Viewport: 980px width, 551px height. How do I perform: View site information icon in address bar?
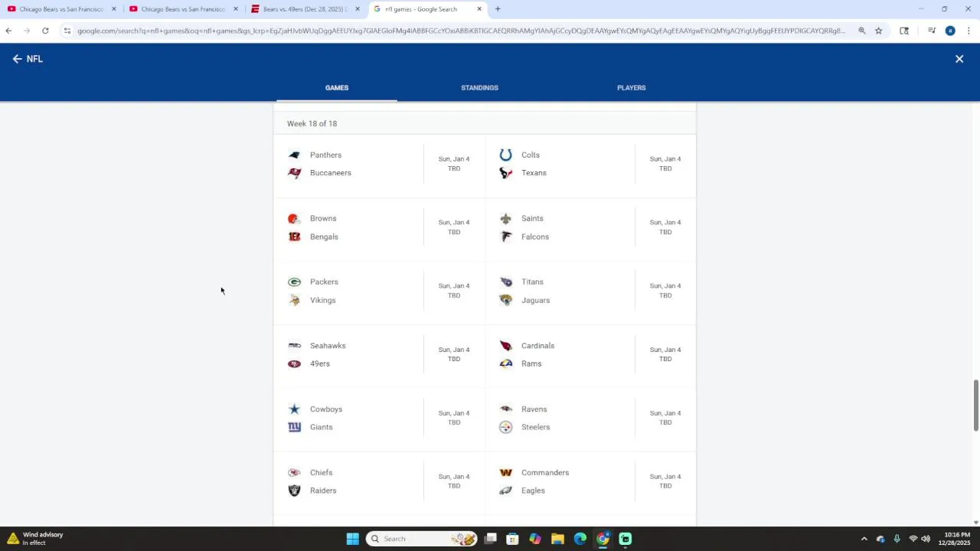click(67, 31)
